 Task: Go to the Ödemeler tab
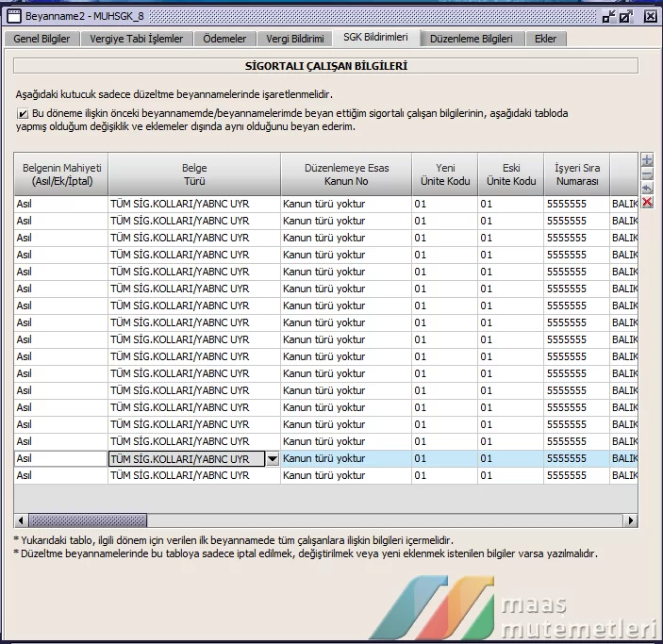224,39
